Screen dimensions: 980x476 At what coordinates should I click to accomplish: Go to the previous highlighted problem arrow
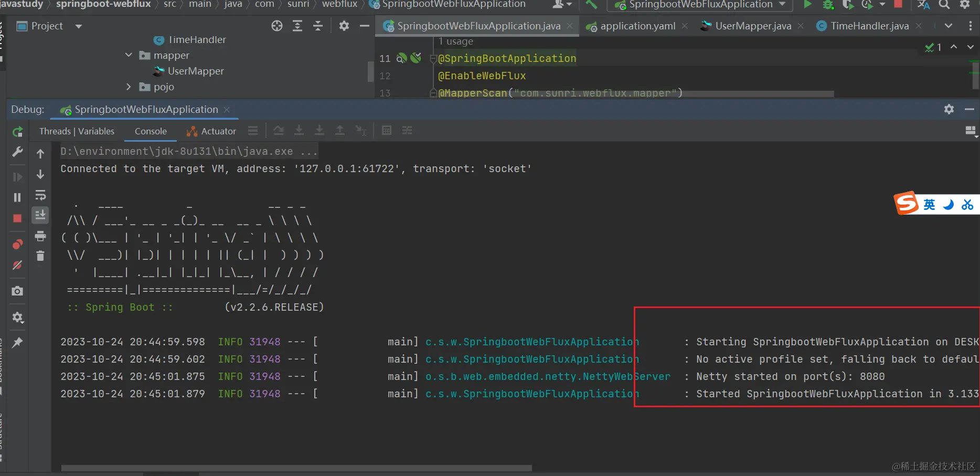pos(954,47)
